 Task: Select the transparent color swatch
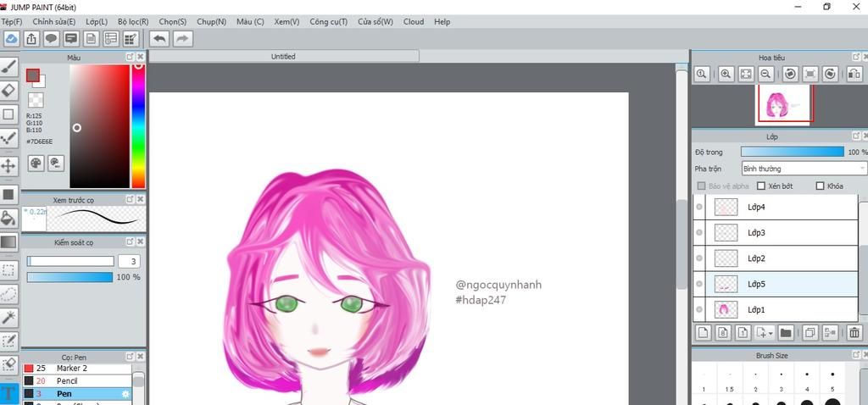click(36, 100)
